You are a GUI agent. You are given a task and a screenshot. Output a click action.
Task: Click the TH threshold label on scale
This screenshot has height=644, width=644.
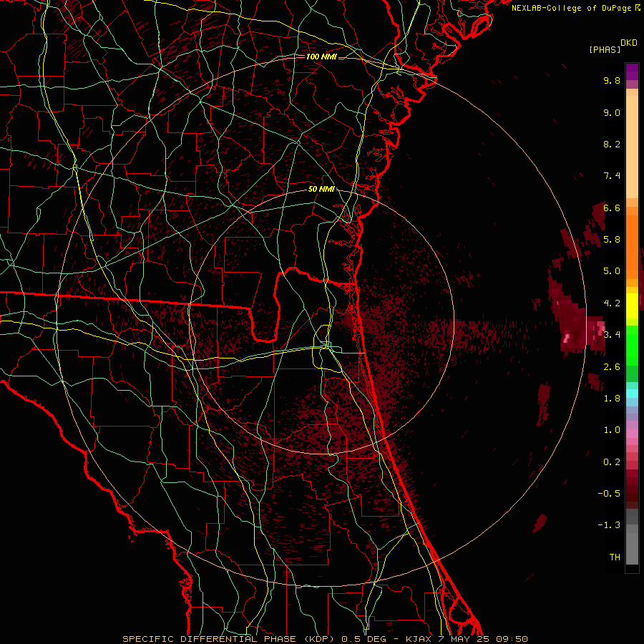pos(615,557)
